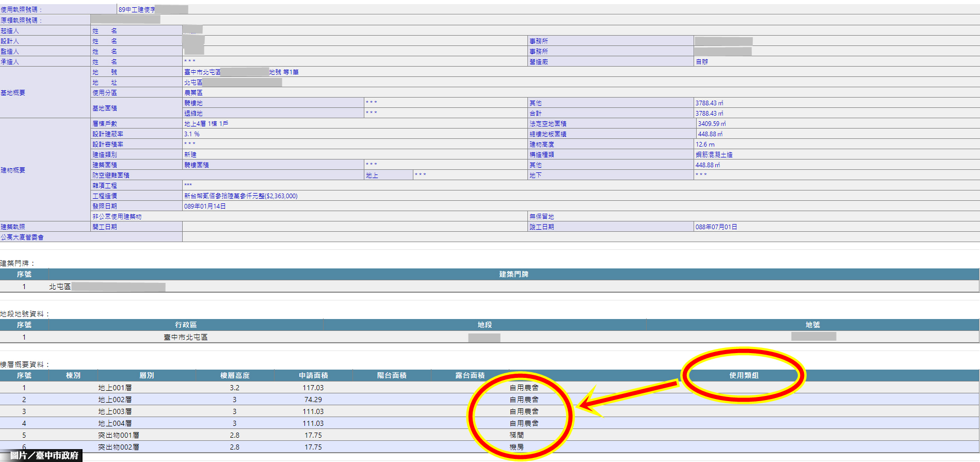Select the 地上001層 floor row cell
The image size is (980, 462).
point(115,388)
